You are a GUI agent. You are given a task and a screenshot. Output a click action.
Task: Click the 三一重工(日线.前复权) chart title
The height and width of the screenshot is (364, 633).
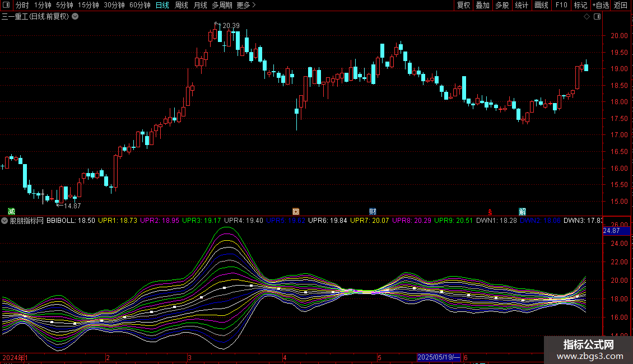[35, 17]
